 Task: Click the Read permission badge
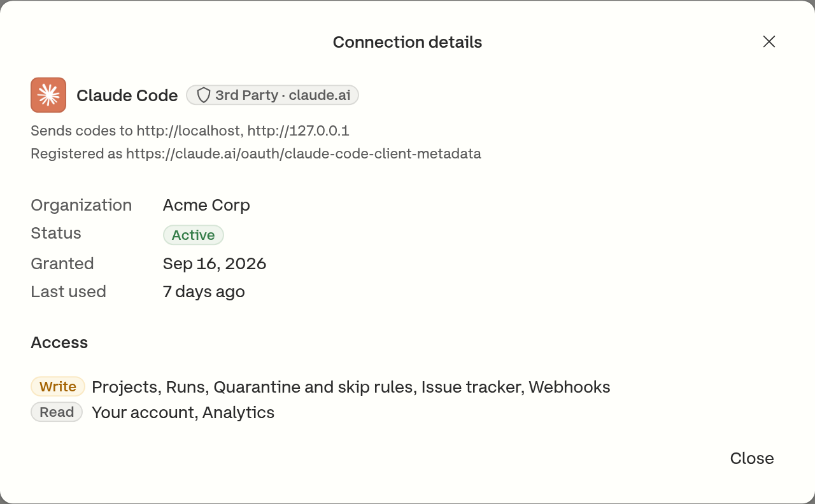(57, 412)
